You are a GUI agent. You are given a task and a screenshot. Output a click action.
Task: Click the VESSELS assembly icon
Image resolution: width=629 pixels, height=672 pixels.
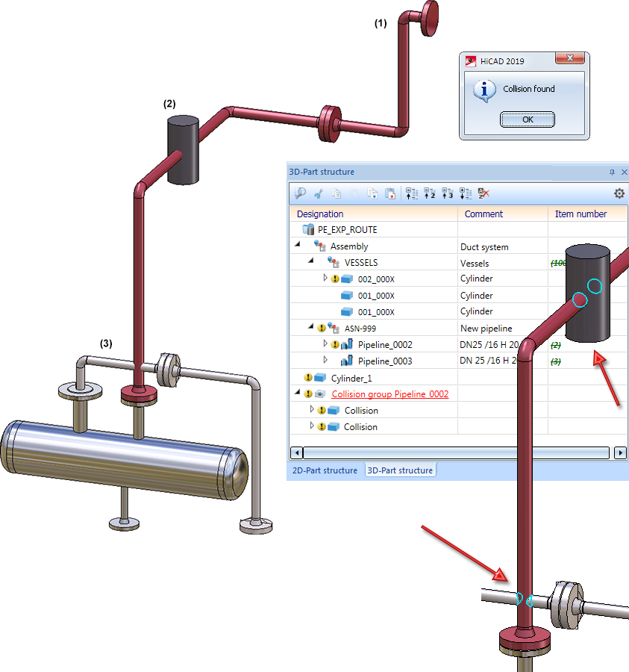tap(334, 262)
